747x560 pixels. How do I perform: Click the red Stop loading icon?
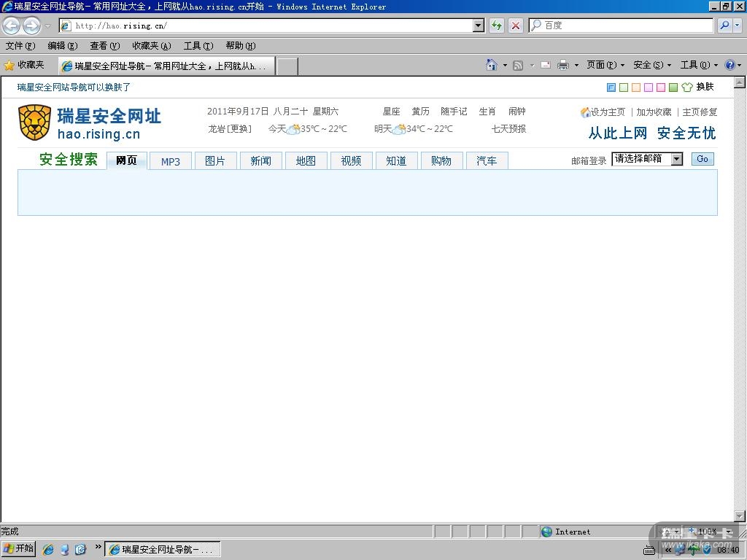click(x=516, y=26)
